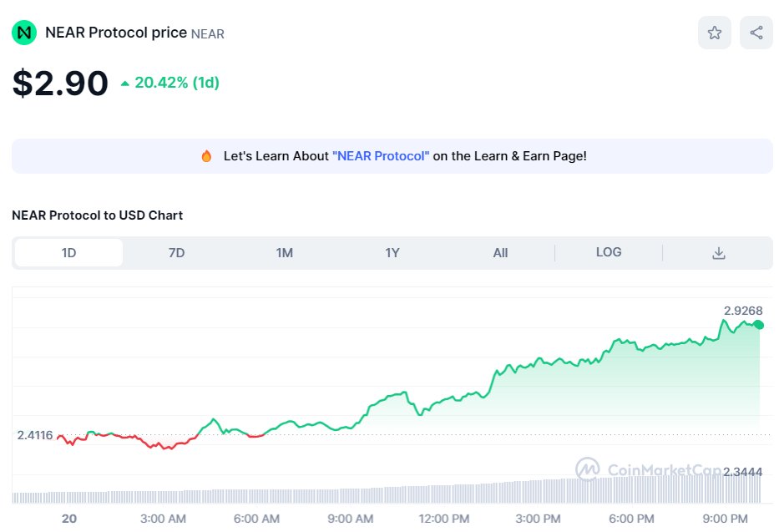Open the share icon button
This screenshot has height=532, width=779.
[x=756, y=33]
